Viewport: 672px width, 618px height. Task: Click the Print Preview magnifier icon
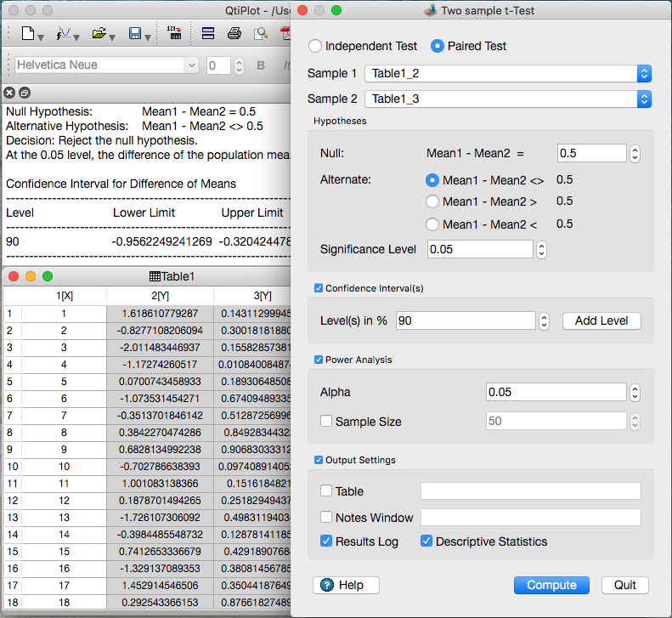[261, 35]
